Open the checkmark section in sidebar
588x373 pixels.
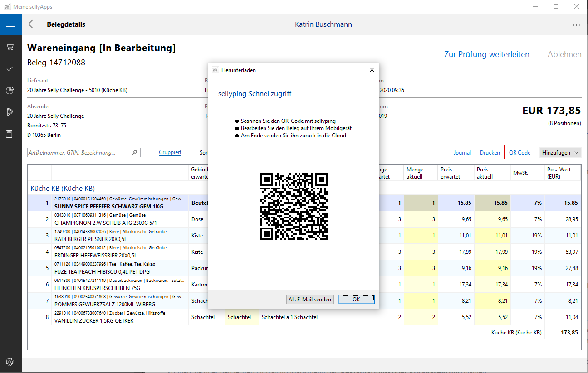coord(10,69)
